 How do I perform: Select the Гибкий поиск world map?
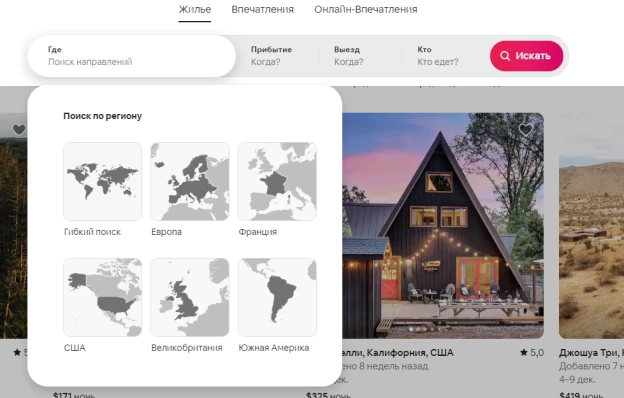coord(103,181)
